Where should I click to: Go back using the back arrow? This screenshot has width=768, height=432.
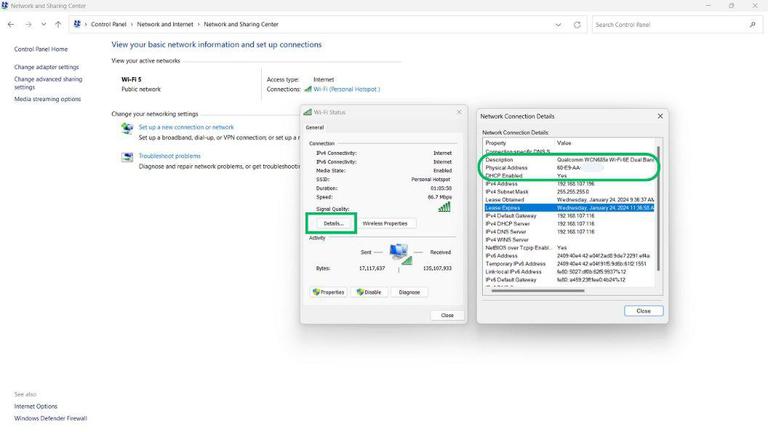click(11, 24)
